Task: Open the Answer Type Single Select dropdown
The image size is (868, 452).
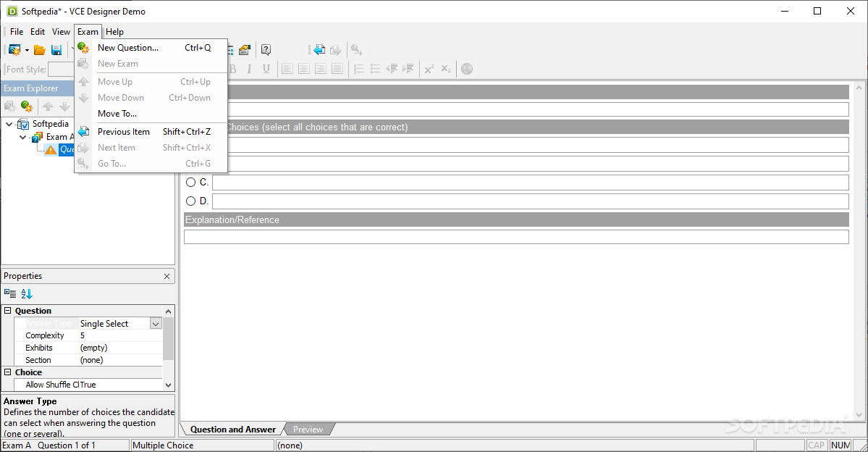Action: coord(156,324)
